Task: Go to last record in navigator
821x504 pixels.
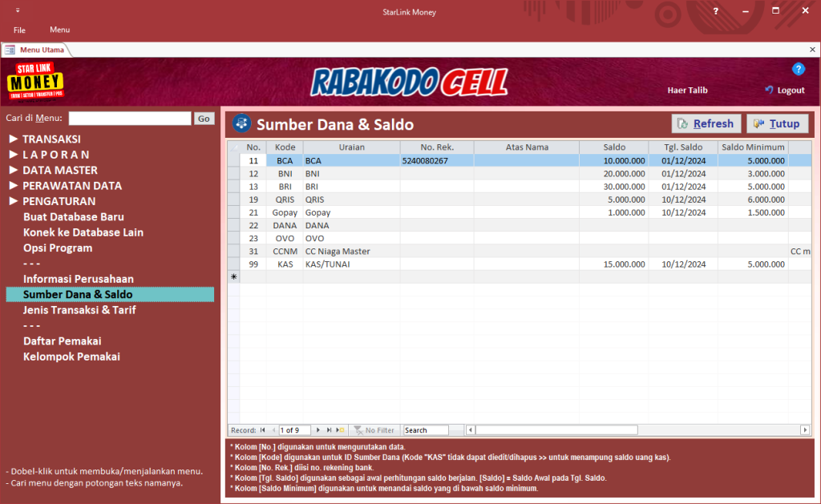Action: [x=329, y=430]
